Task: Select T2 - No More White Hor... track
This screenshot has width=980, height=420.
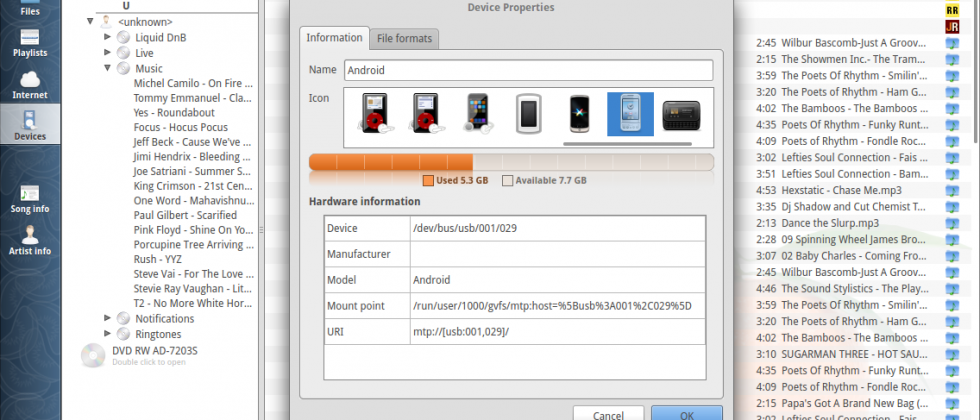Action: 193,303
